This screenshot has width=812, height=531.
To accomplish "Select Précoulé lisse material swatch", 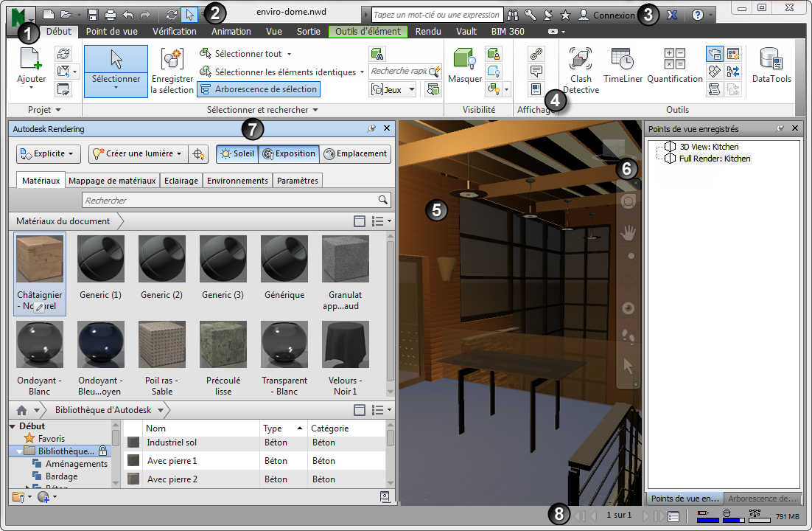I will click(223, 345).
